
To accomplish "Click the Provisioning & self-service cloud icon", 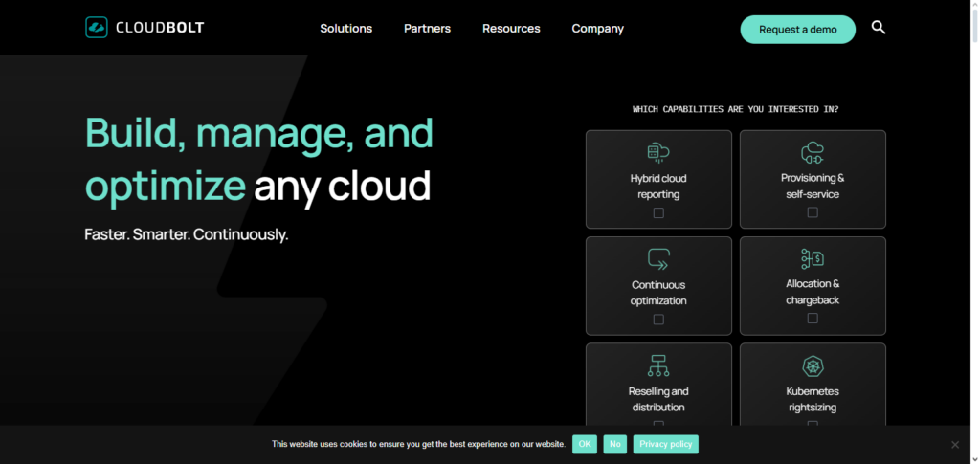I will (x=813, y=151).
